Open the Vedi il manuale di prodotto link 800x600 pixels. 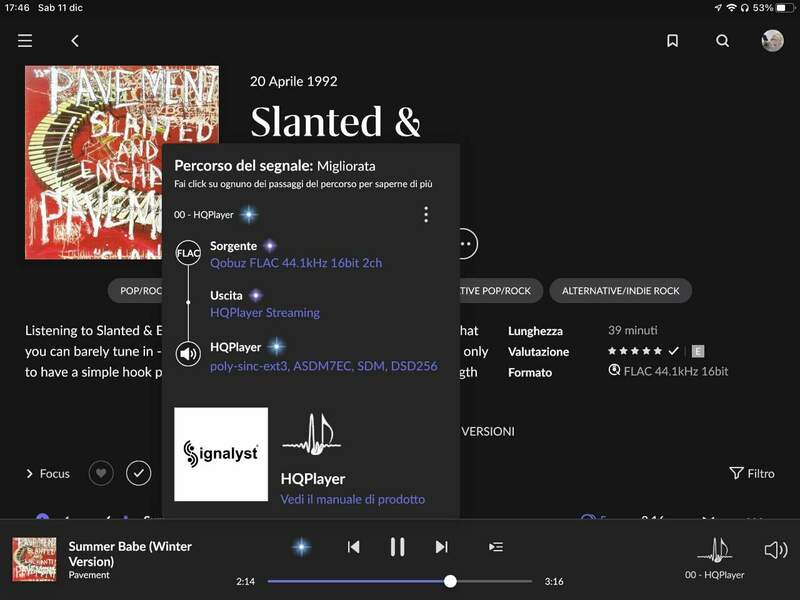tap(352, 499)
